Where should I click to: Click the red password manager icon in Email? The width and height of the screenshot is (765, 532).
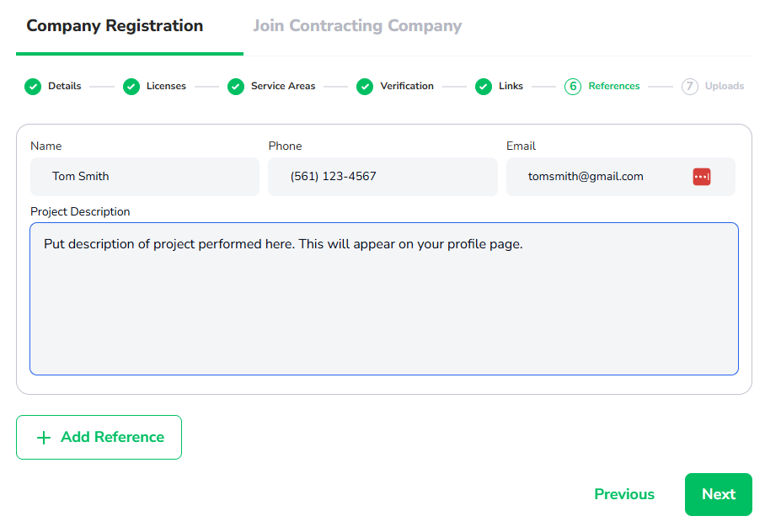pyautogui.click(x=702, y=177)
